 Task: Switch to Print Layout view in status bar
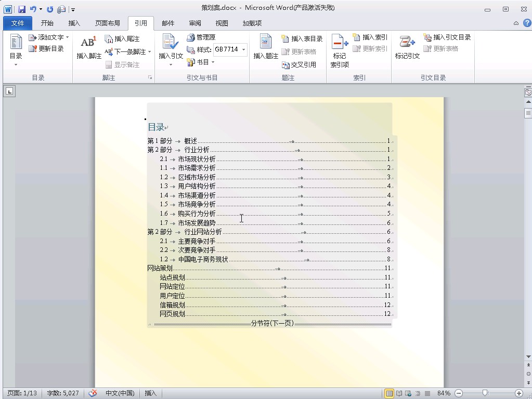coord(389,393)
